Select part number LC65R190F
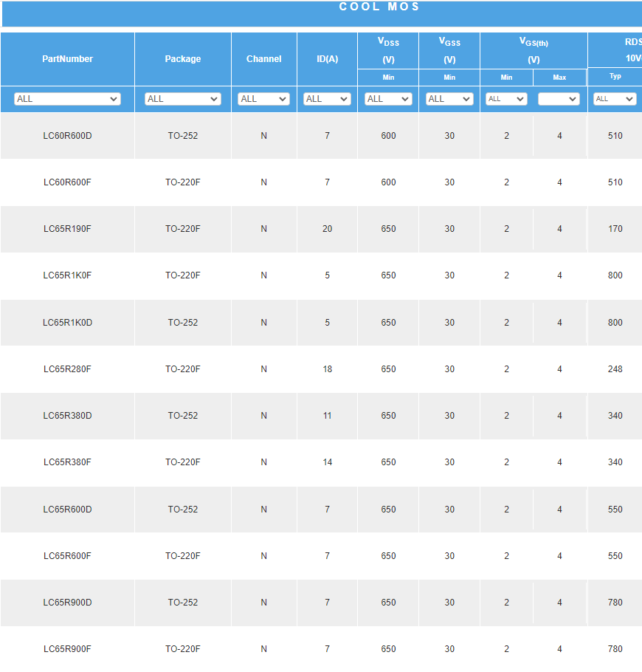Screen dimensions: 642x672 (67, 229)
